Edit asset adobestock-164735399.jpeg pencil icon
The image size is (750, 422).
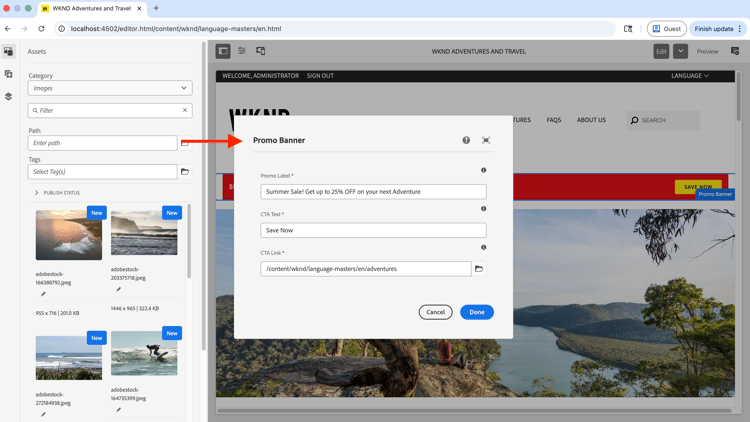(119, 410)
